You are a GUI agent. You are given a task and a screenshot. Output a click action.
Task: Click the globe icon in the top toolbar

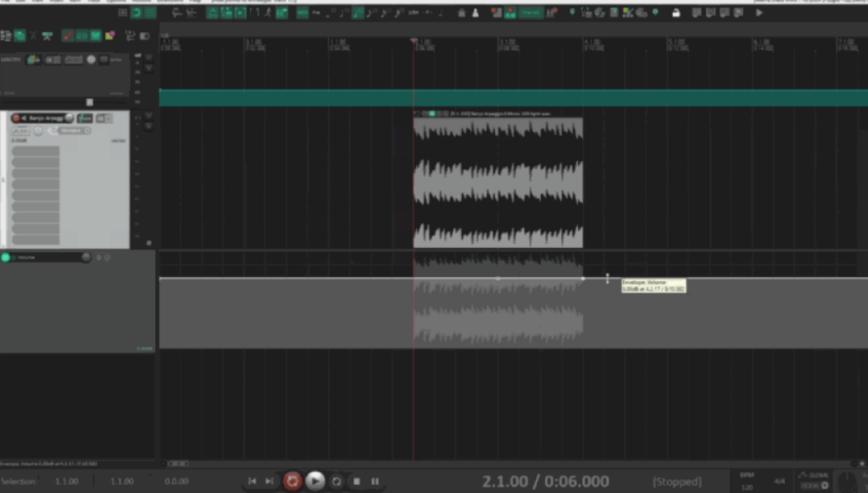point(600,12)
